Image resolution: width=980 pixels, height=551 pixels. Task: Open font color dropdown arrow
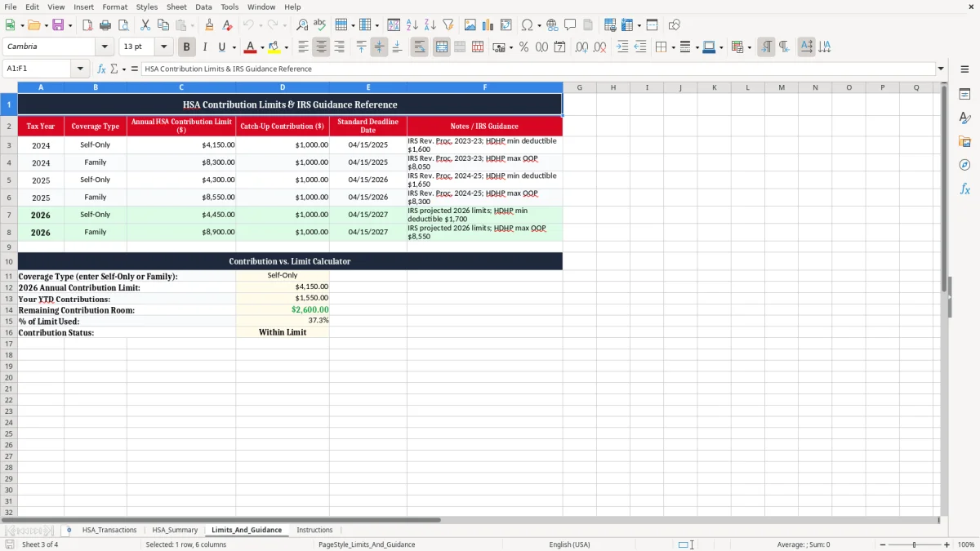pos(262,47)
